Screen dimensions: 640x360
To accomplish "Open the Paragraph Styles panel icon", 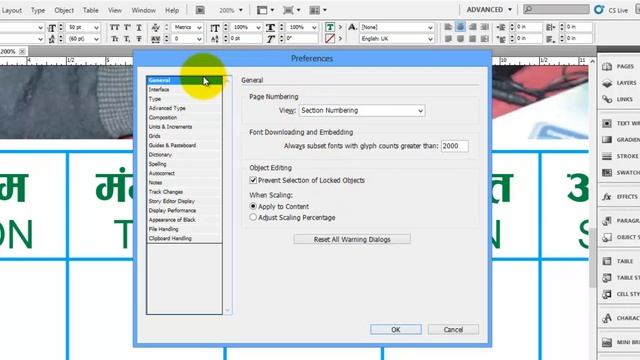I will [607, 221].
